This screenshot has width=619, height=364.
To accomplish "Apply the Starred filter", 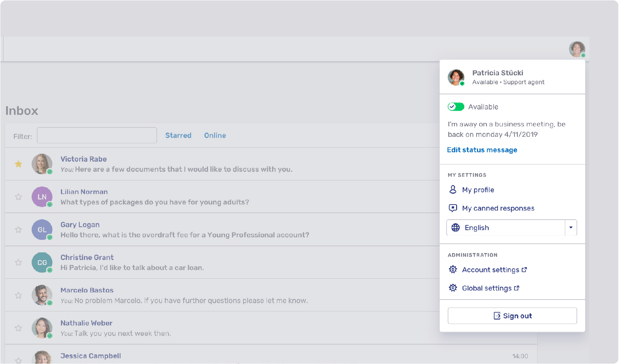I will click(178, 135).
